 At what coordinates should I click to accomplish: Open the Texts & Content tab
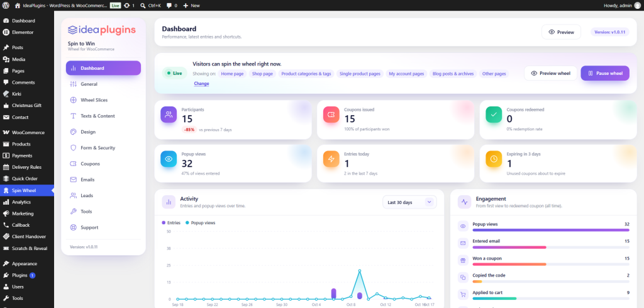click(104, 116)
